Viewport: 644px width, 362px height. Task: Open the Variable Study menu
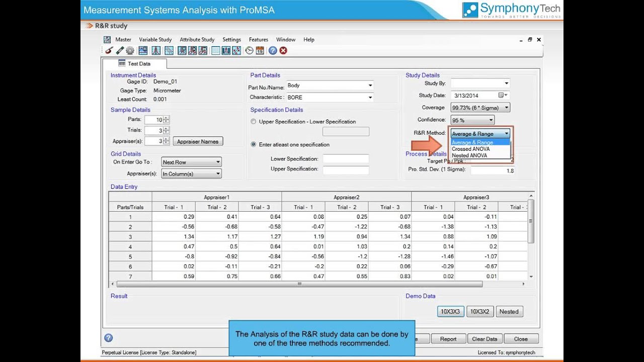click(155, 40)
